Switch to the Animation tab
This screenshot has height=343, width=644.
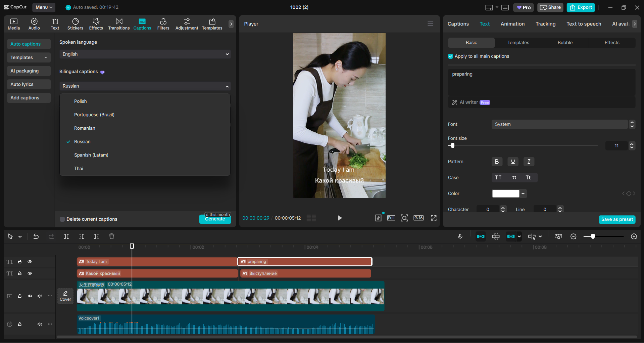point(512,24)
